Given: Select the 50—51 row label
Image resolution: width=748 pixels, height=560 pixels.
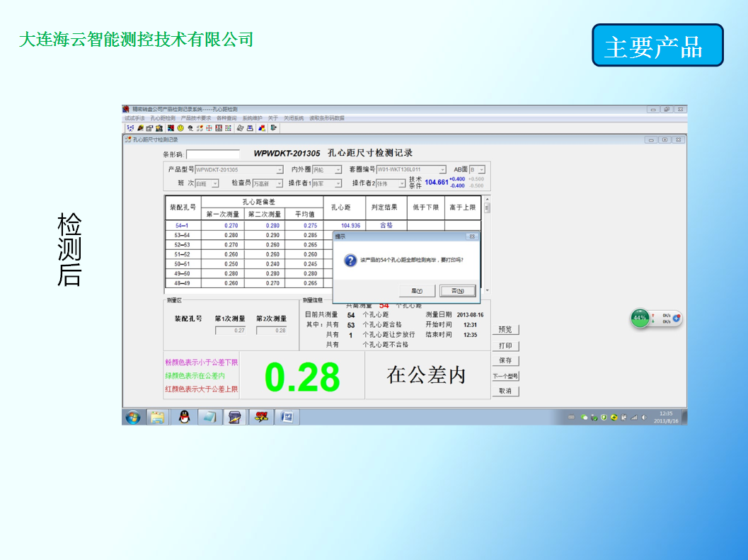Looking at the screenshot, I should point(182,264).
